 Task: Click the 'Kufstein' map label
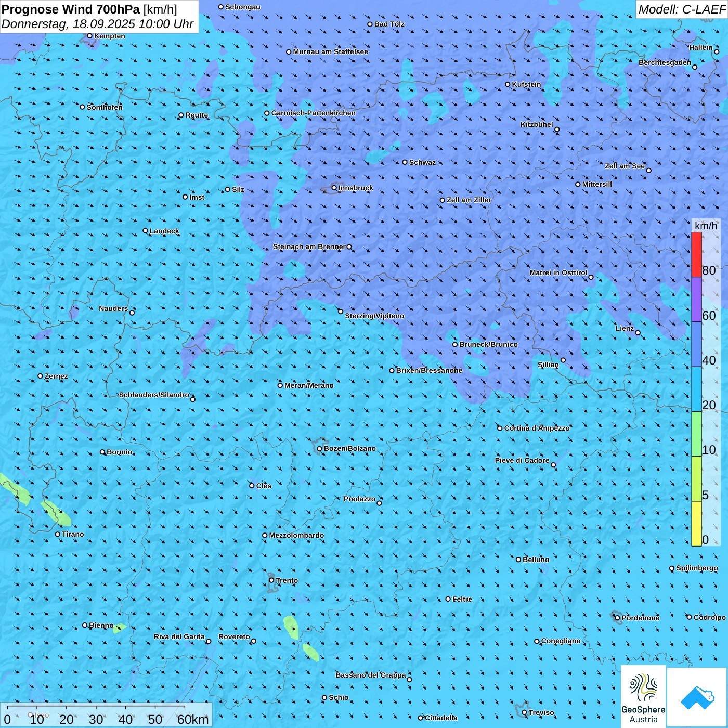[x=526, y=84]
